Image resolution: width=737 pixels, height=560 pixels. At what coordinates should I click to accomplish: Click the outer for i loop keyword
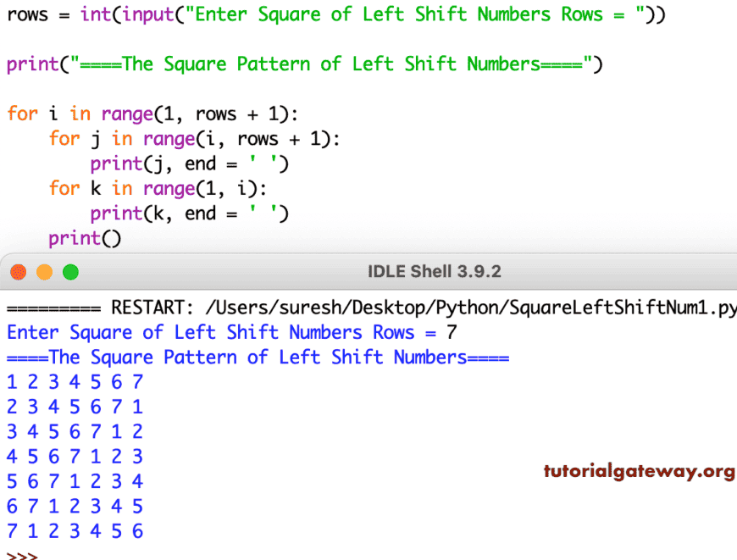(x=23, y=114)
